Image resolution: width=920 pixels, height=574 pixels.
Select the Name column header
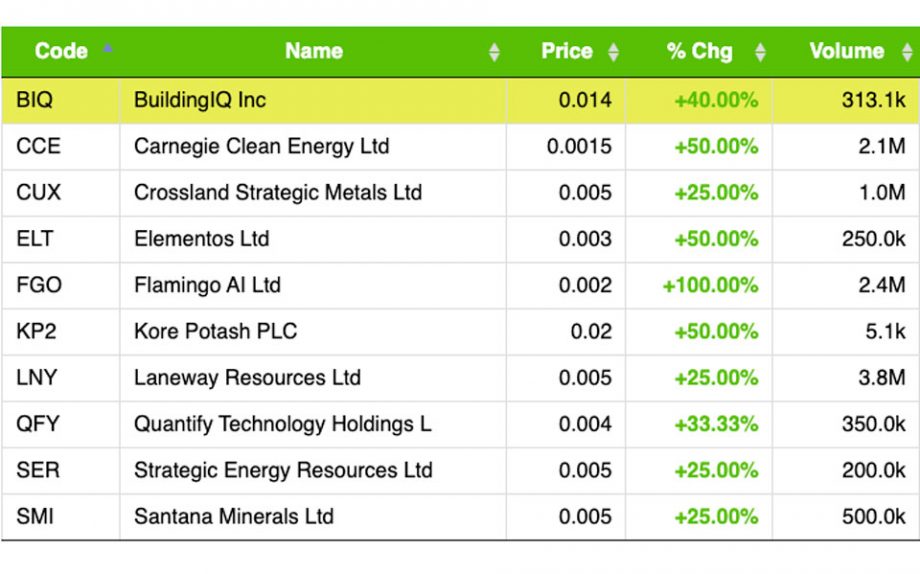coord(314,51)
